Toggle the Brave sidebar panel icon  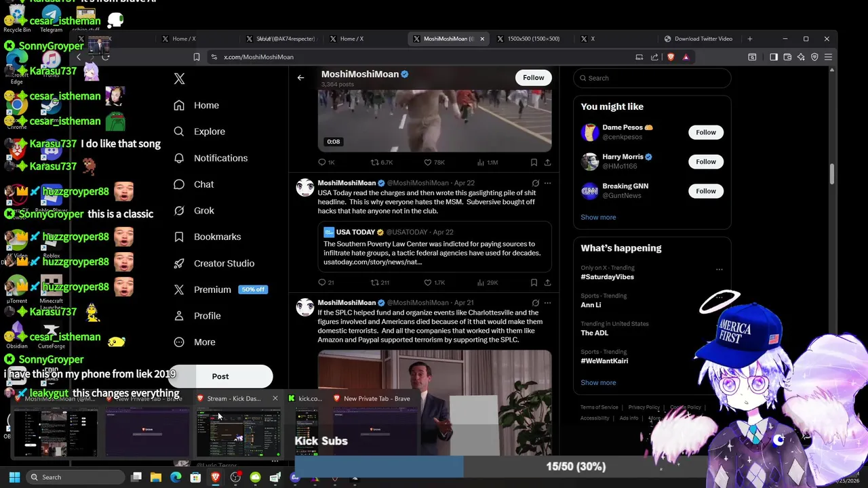(774, 58)
